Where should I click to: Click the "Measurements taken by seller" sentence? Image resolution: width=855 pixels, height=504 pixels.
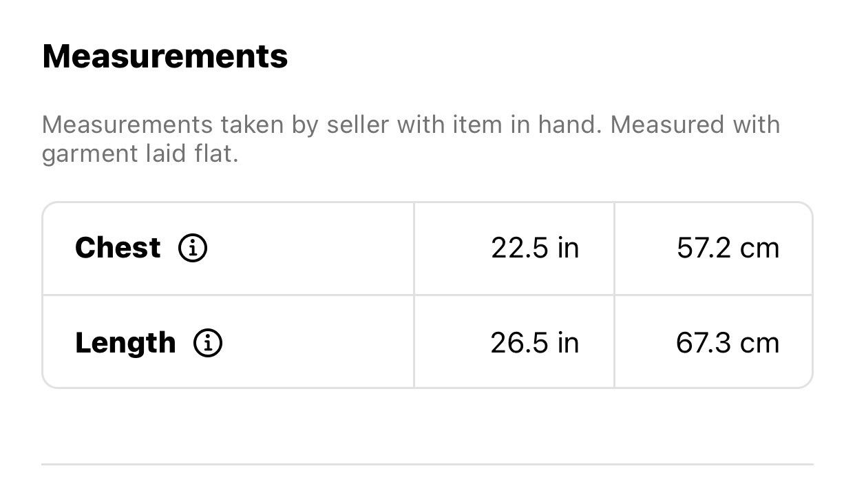[321, 125]
